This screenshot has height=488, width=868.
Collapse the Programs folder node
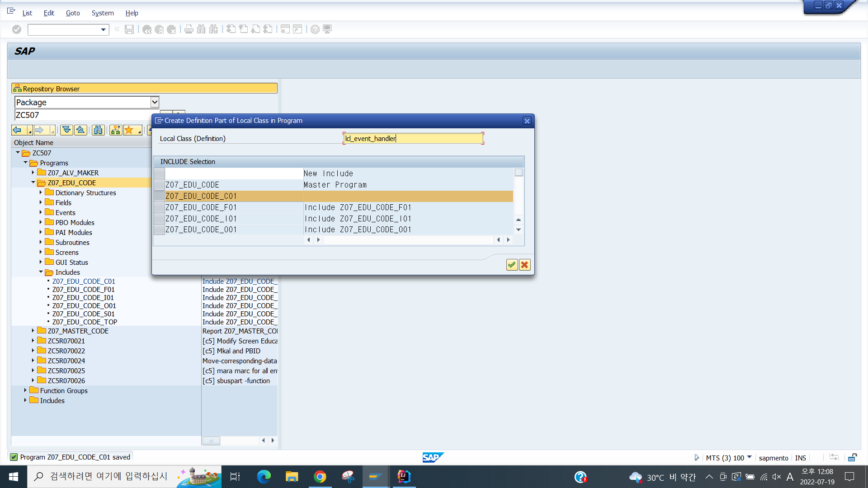click(x=25, y=163)
